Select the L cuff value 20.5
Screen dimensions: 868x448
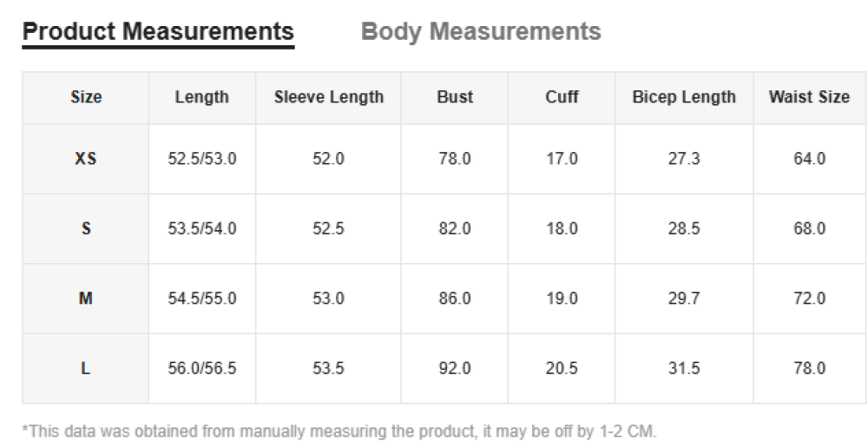562,368
